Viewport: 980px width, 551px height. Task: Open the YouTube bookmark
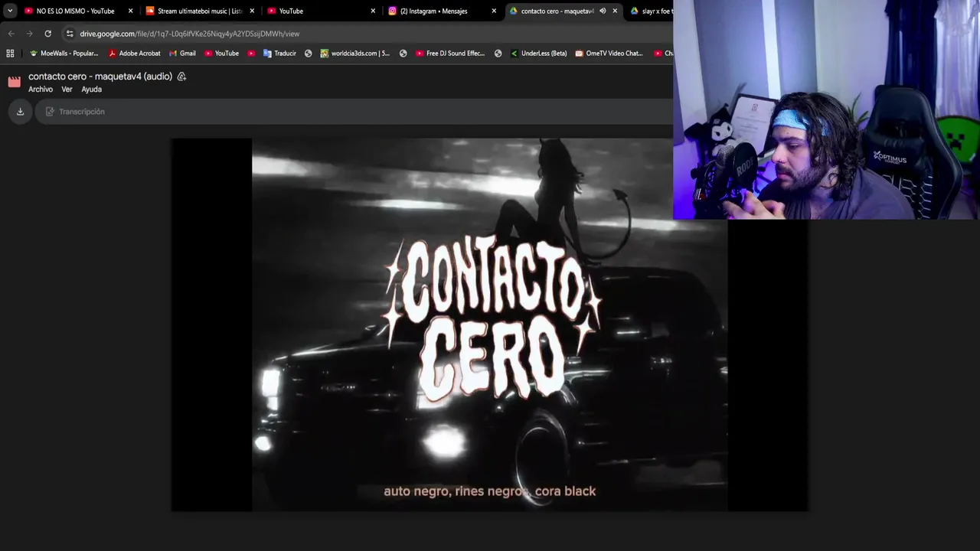tap(221, 54)
